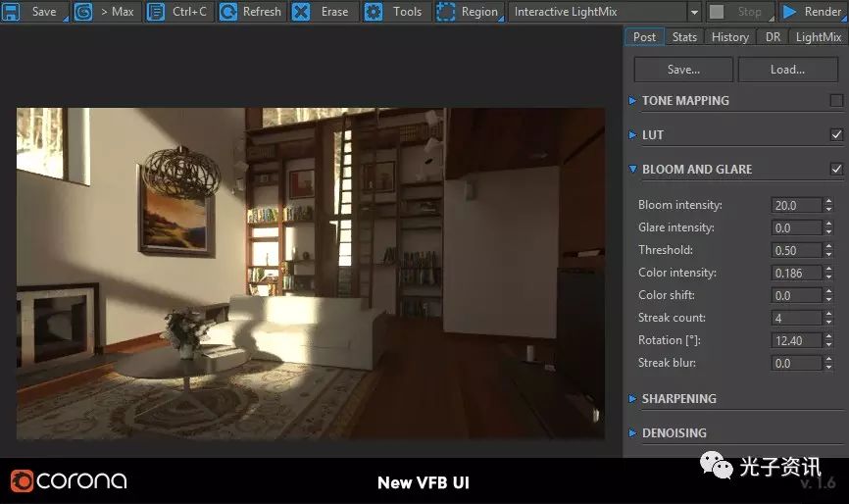Image resolution: width=849 pixels, height=504 pixels.
Task: Click the Refresh toolbar label
Action: pyautogui.click(x=262, y=12)
